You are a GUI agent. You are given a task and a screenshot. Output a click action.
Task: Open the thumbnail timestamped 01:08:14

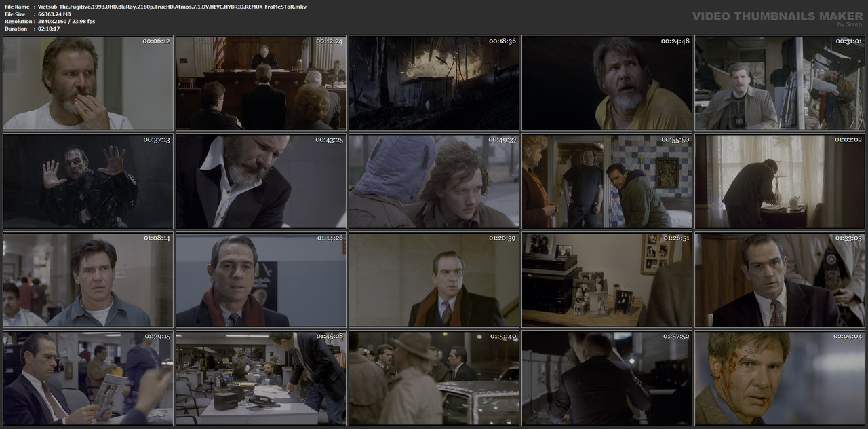[88, 280]
